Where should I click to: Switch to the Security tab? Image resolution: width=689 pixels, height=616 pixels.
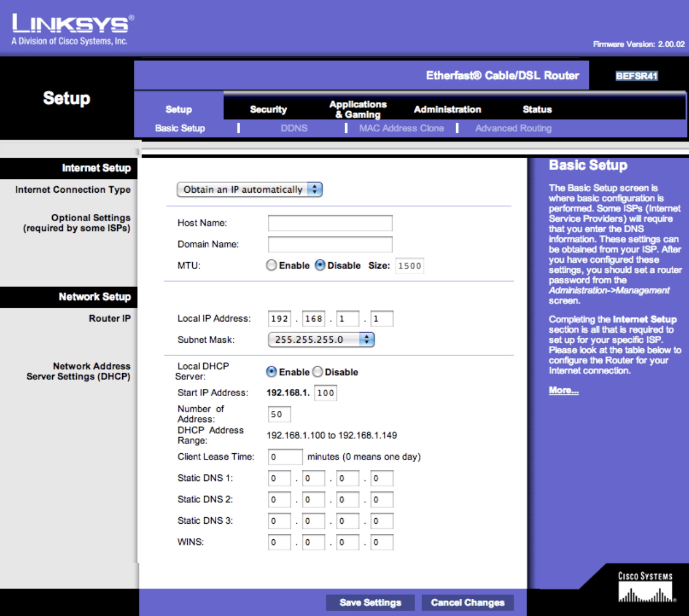[x=268, y=109]
